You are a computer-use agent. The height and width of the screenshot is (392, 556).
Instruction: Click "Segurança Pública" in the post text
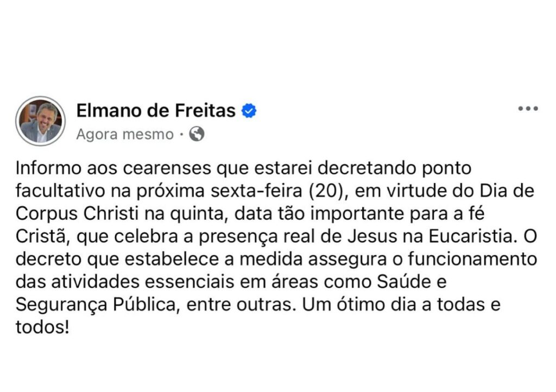[96, 305]
